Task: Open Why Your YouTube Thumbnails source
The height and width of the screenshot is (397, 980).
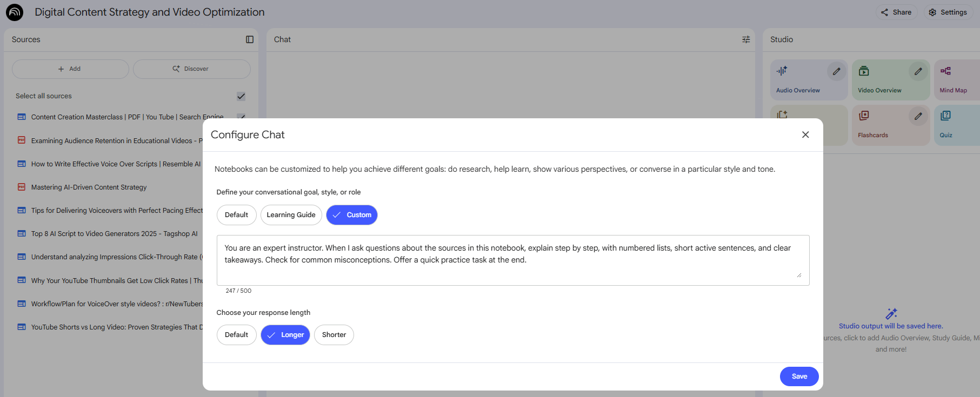Action: [x=117, y=280]
